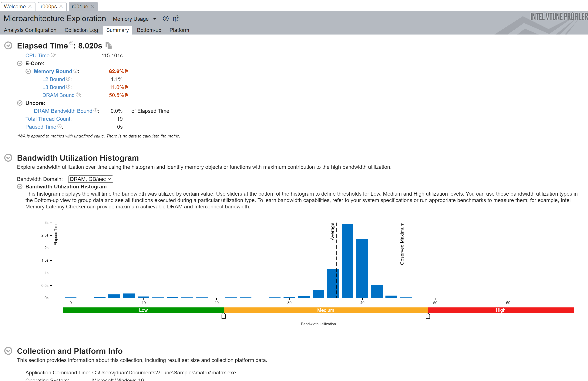
Task: Click help icon next to Paused Time
Action: 59,126
